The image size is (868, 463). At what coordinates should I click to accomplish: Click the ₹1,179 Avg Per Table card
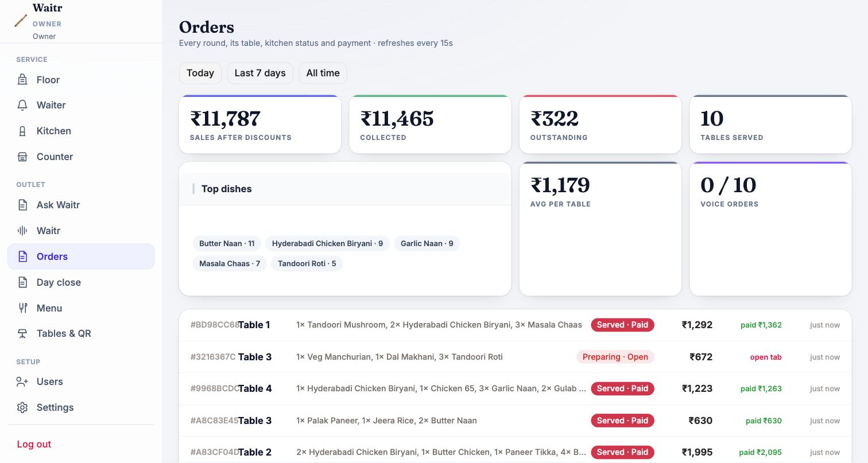click(600, 229)
